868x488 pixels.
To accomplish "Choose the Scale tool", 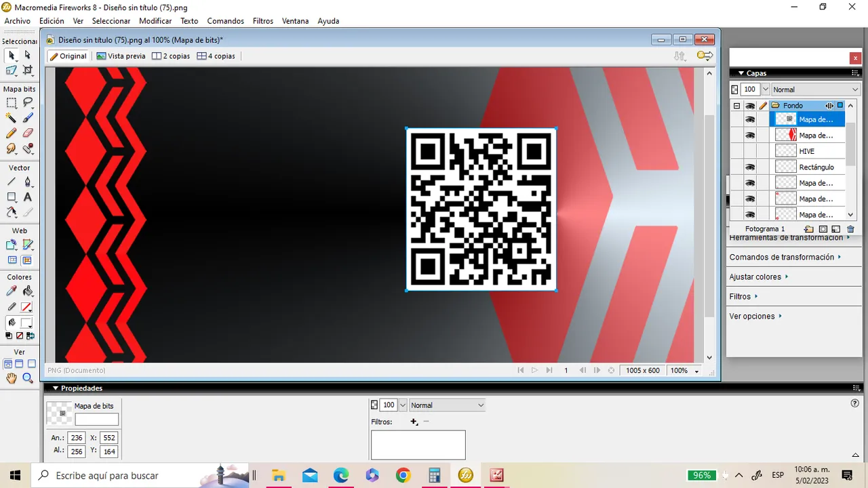I will click(x=12, y=70).
